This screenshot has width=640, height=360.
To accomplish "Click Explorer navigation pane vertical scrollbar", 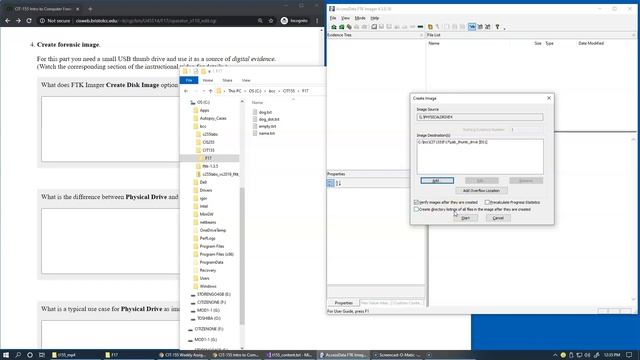I will pyautogui.click(x=242, y=255).
